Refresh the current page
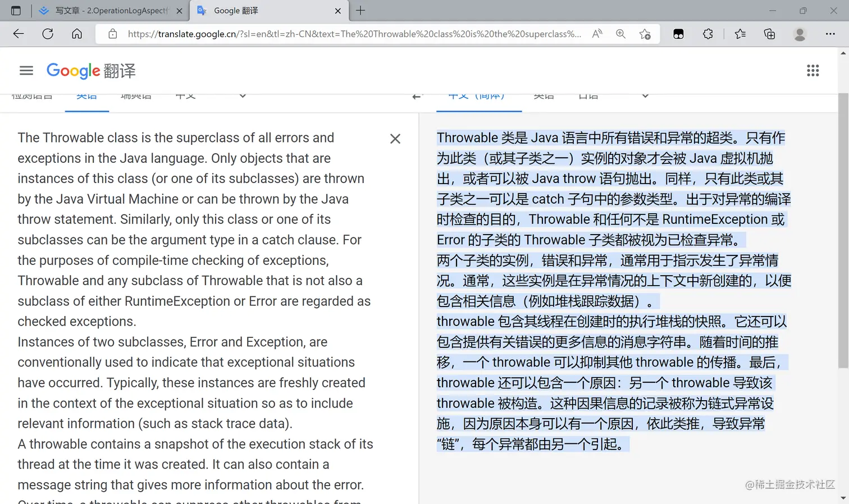 pyautogui.click(x=48, y=34)
